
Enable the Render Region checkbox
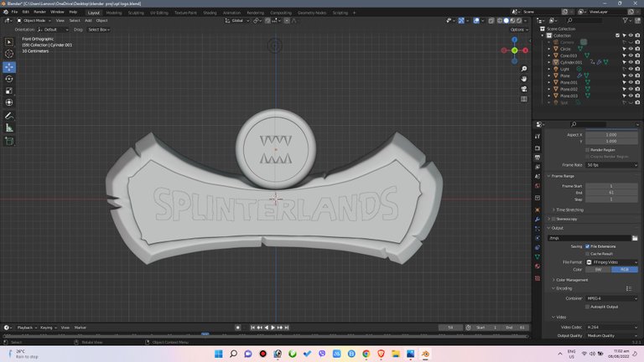pos(587,150)
